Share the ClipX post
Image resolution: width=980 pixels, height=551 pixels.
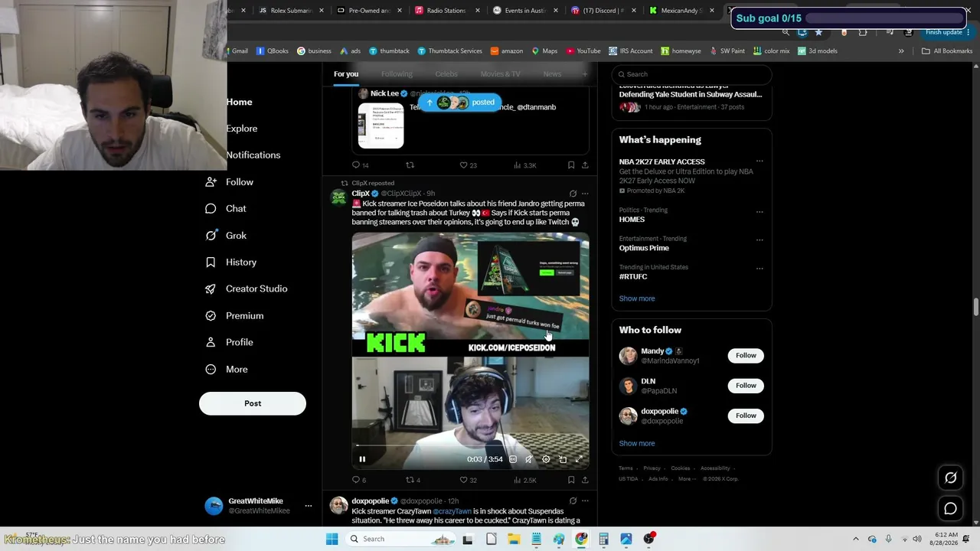[x=585, y=481]
